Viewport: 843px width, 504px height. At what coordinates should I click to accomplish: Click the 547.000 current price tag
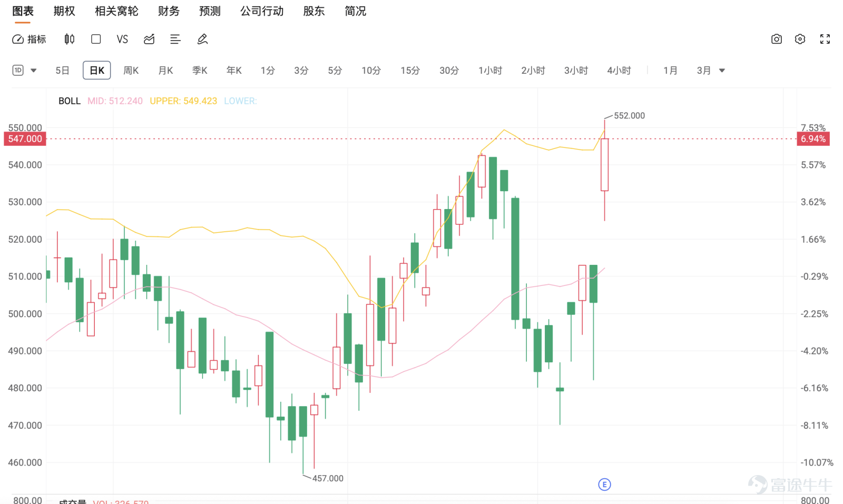pyautogui.click(x=25, y=139)
